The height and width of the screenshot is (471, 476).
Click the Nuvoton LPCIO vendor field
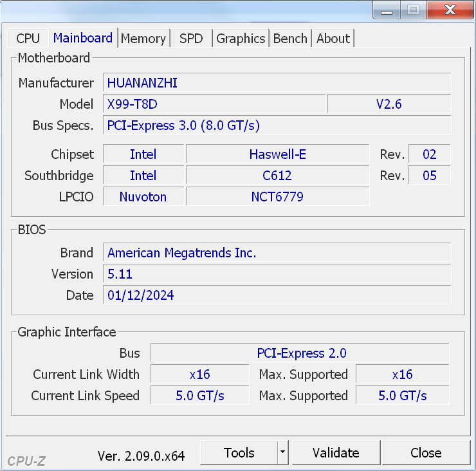(143, 197)
